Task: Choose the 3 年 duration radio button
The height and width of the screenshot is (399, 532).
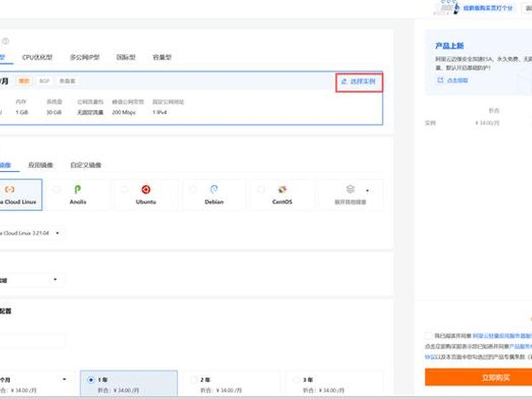Action: tap(296, 380)
